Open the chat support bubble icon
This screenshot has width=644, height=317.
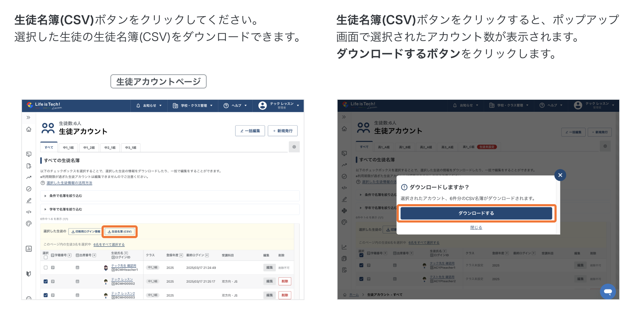pos(608,292)
